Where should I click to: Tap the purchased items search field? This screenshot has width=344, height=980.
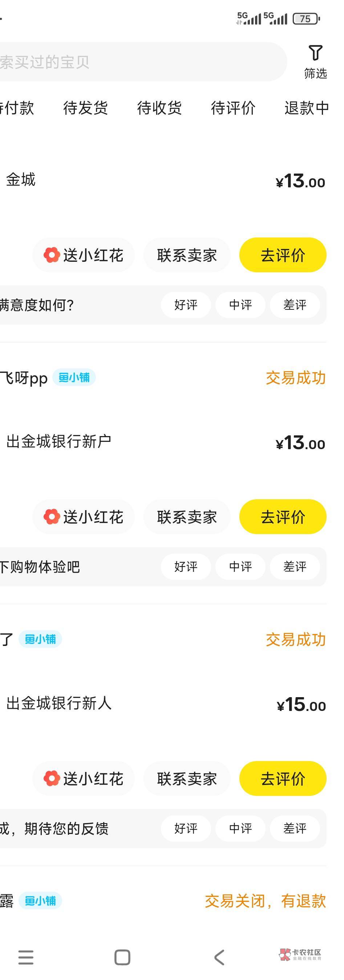[141, 62]
